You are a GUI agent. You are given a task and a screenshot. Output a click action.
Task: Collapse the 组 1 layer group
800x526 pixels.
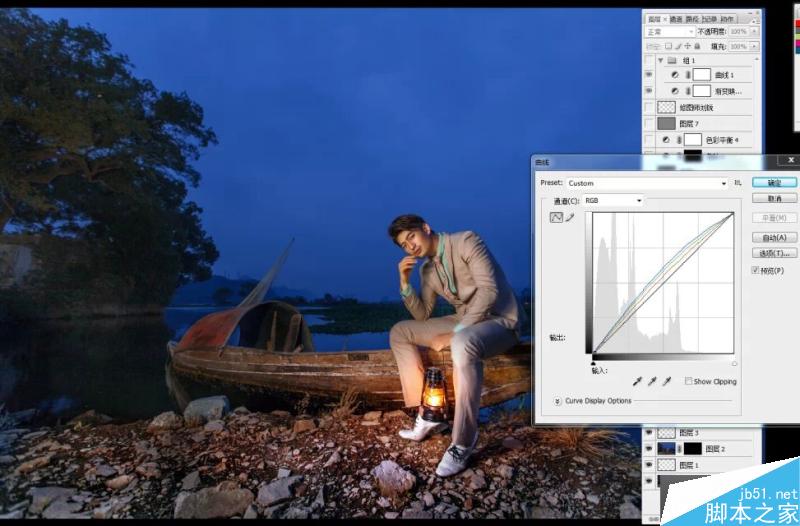(661, 60)
